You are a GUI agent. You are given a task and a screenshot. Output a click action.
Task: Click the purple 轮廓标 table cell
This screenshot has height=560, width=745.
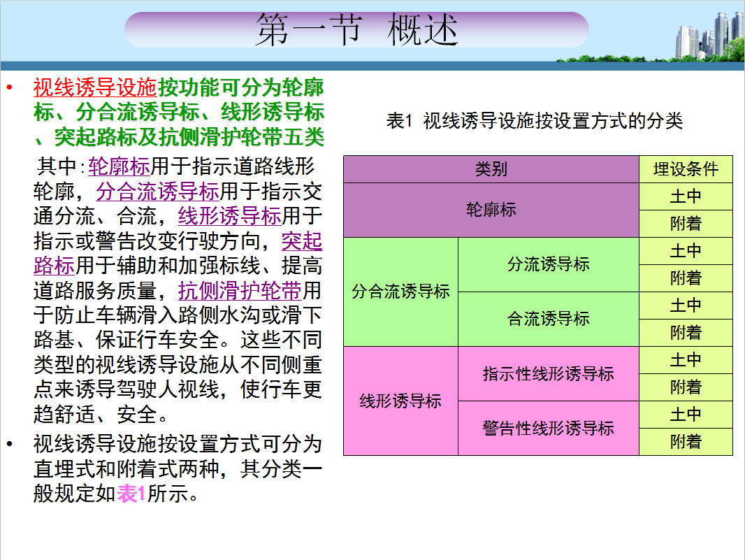pyautogui.click(x=491, y=210)
